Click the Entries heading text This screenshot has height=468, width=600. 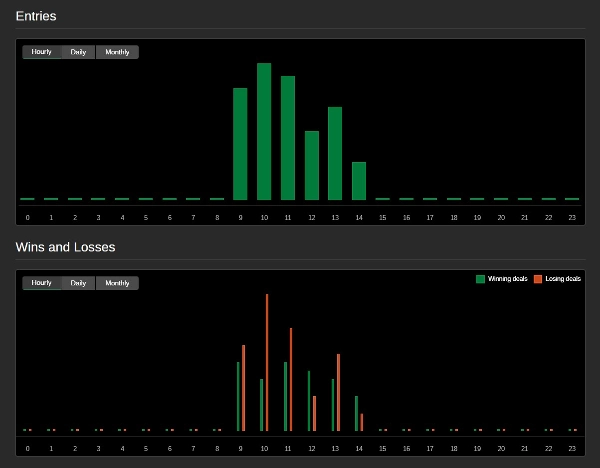coord(36,16)
